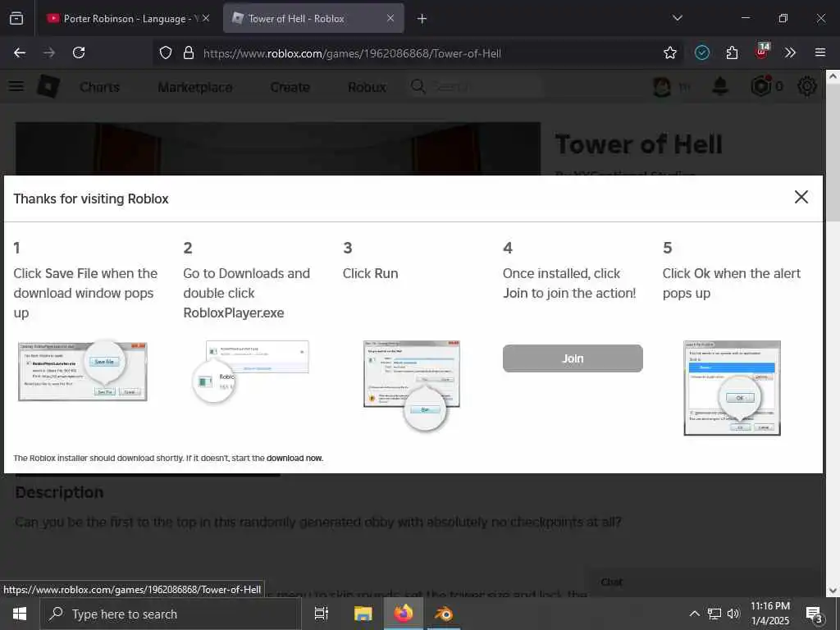Reload the Tower of Hell page

coord(79,52)
